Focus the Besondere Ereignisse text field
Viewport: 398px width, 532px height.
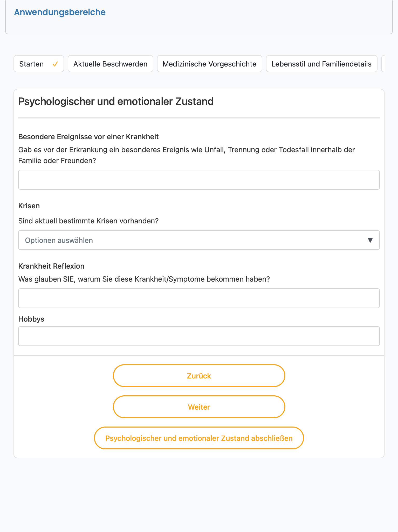coord(199,180)
